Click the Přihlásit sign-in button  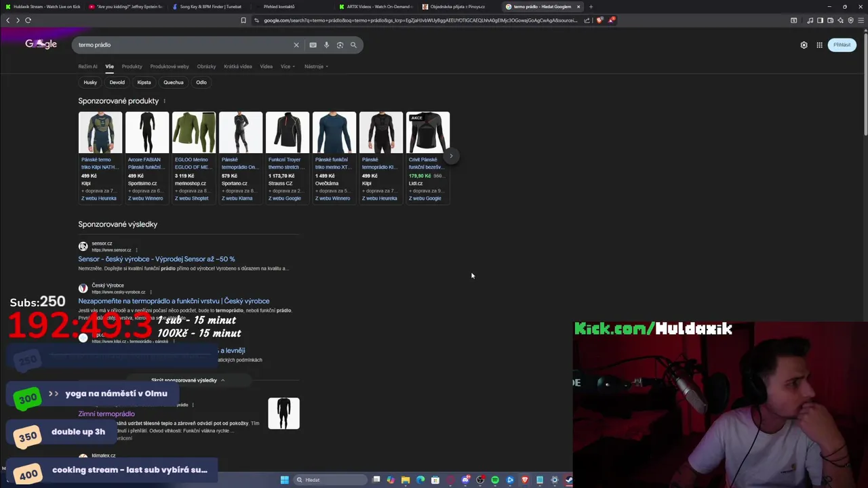point(842,45)
